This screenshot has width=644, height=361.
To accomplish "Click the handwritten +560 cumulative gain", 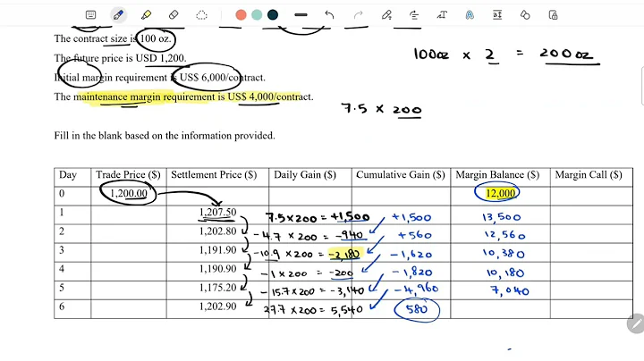I will [415, 236].
